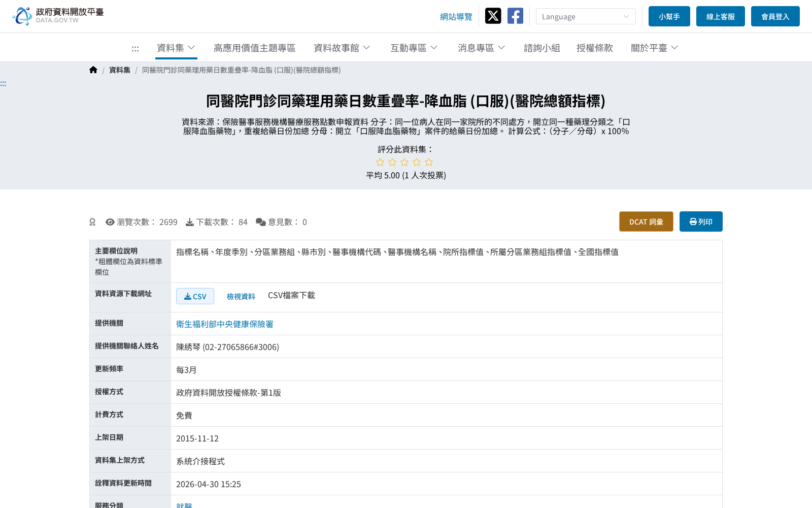Open the 檢視資料 link
This screenshot has width=812, height=508.
point(241,296)
